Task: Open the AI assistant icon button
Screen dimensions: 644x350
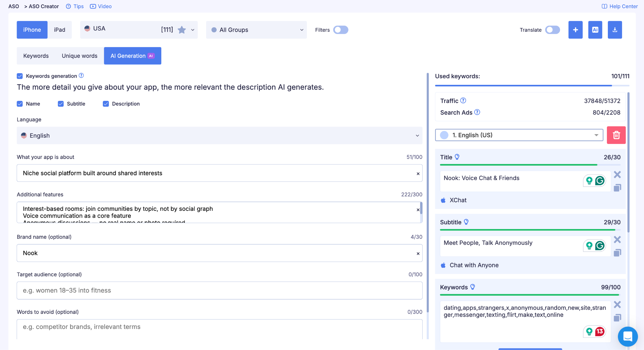Action: [595, 30]
